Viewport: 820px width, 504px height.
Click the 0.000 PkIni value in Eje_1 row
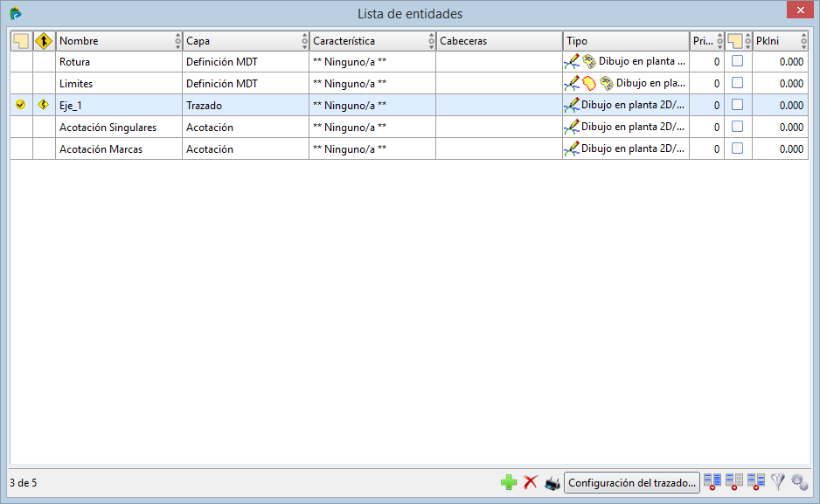coord(791,106)
